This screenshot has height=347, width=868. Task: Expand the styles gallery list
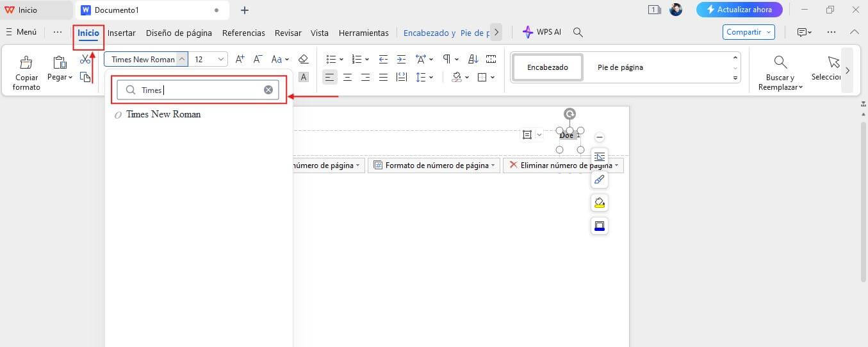(735, 78)
